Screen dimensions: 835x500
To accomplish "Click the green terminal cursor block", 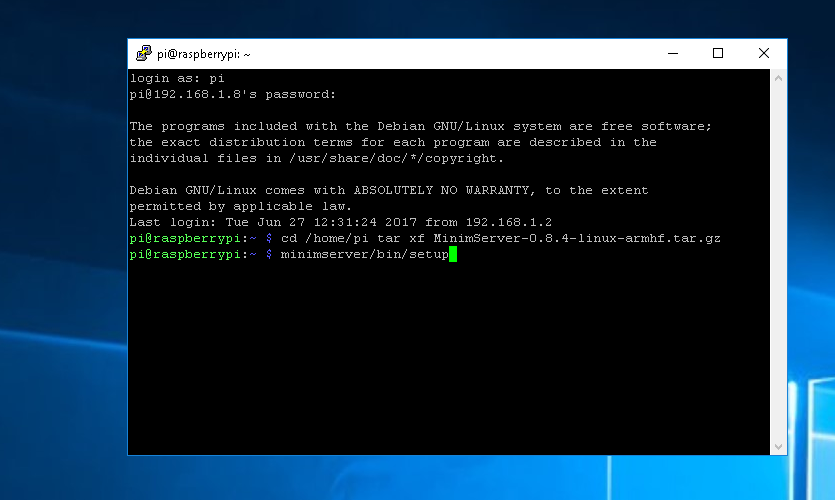I will (453, 255).
